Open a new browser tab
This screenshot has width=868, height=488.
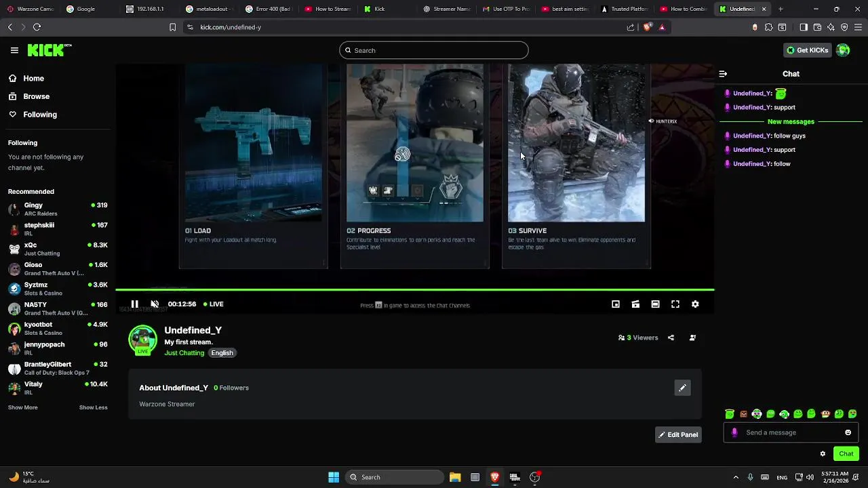[x=781, y=9]
